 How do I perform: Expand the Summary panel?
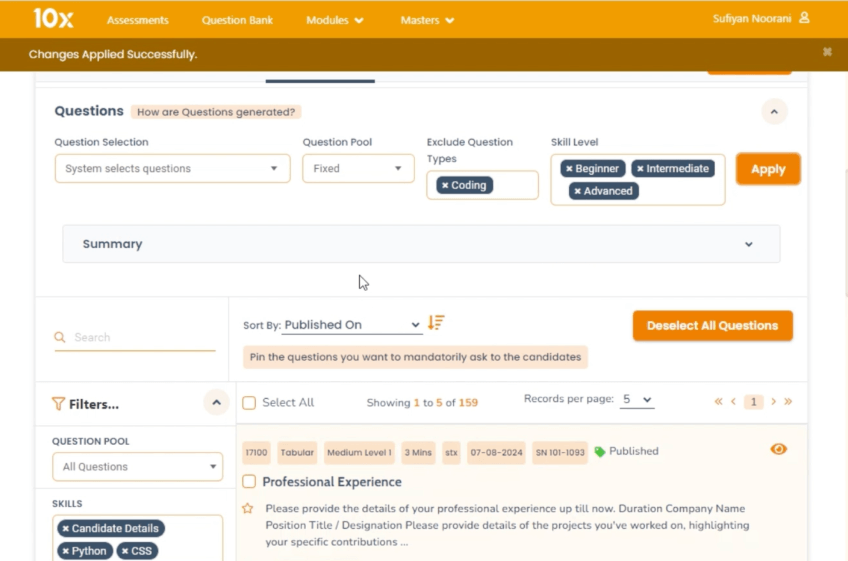point(748,244)
